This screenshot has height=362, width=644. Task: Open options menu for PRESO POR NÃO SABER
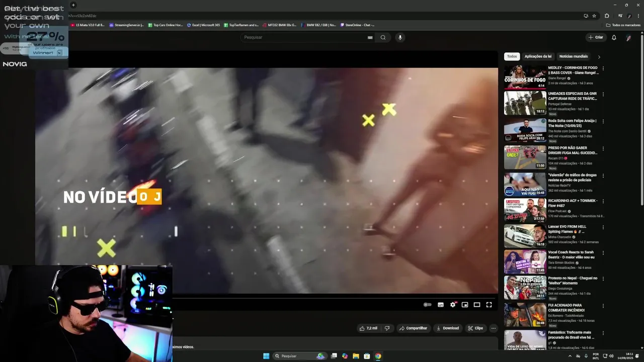(x=603, y=149)
